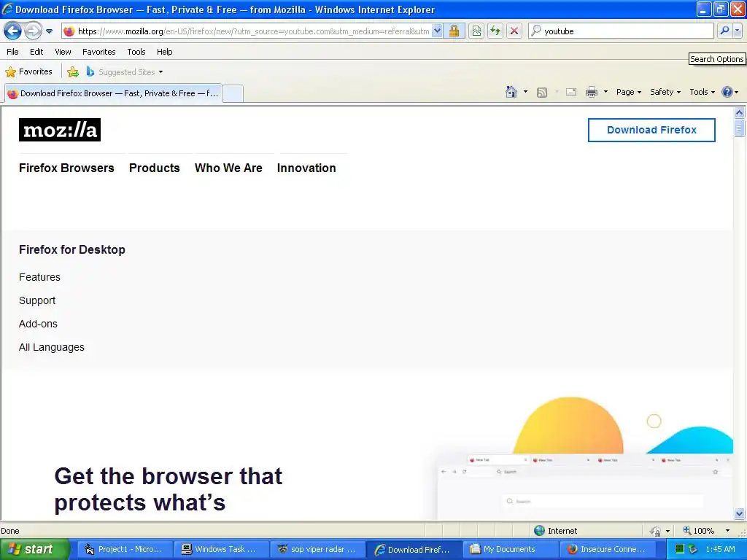Toggle Compatibility View broken-page icon
Viewport: 747px width, 560px height.
(x=476, y=31)
